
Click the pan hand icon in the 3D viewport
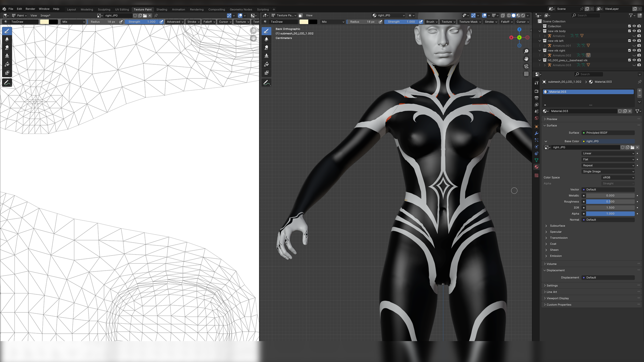tap(526, 59)
